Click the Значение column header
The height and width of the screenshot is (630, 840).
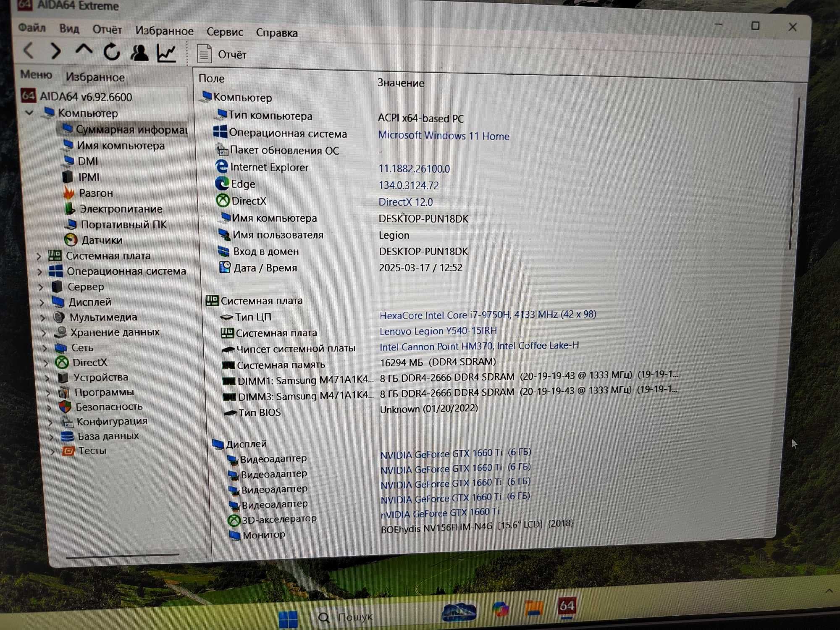pos(401,83)
